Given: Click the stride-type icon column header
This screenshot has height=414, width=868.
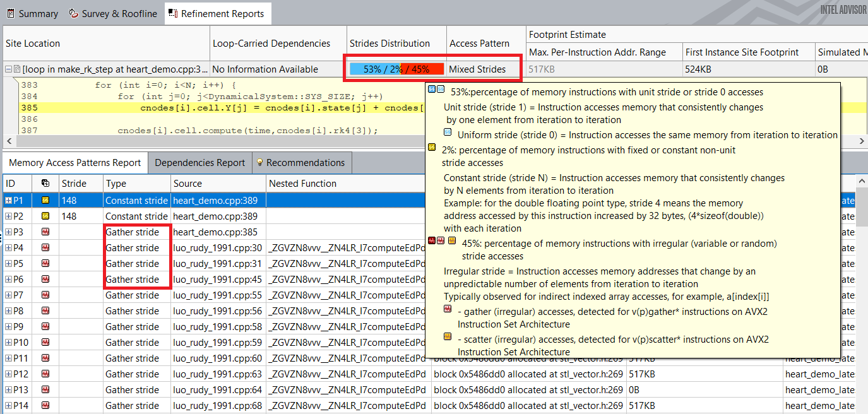Looking at the screenshot, I should coord(45,184).
